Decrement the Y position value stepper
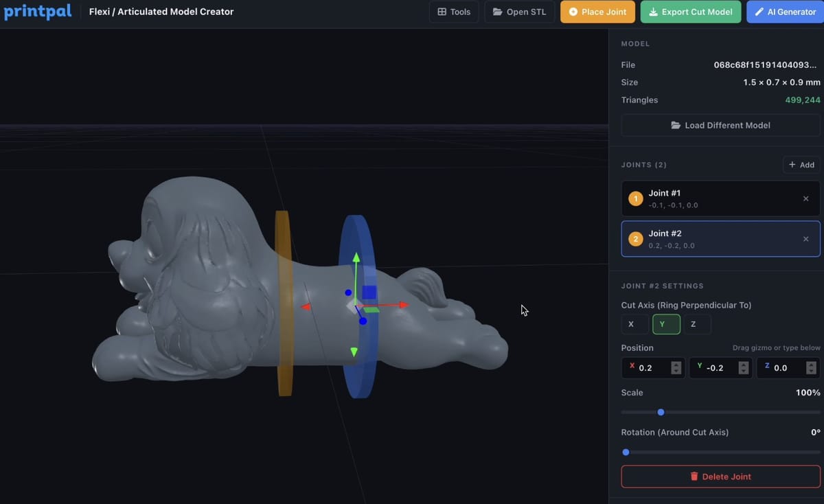This screenshot has height=504, width=824. [x=744, y=371]
